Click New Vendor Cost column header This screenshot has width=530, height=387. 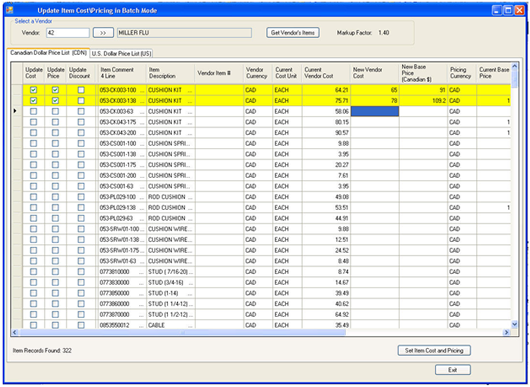click(375, 73)
